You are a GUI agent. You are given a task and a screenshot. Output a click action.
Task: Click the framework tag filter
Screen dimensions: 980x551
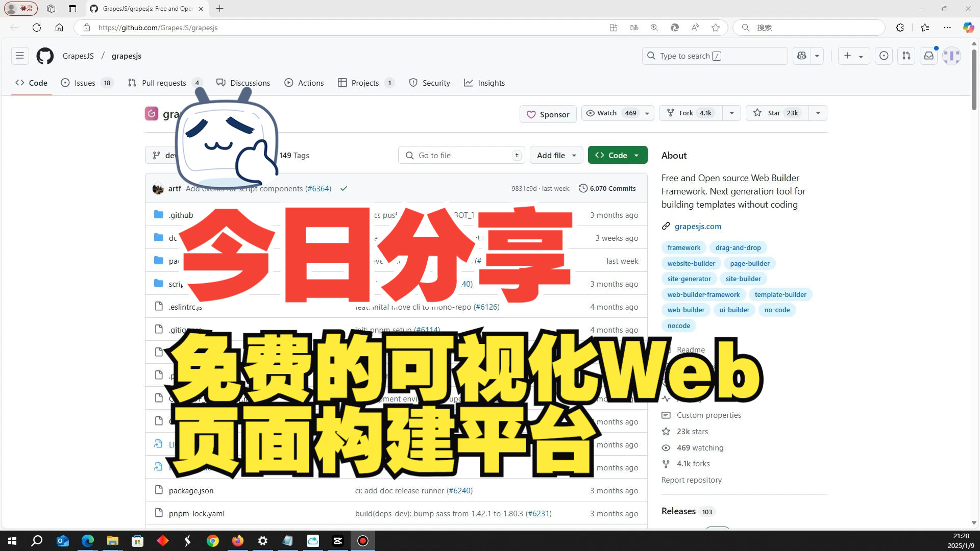click(x=684, y=247)
